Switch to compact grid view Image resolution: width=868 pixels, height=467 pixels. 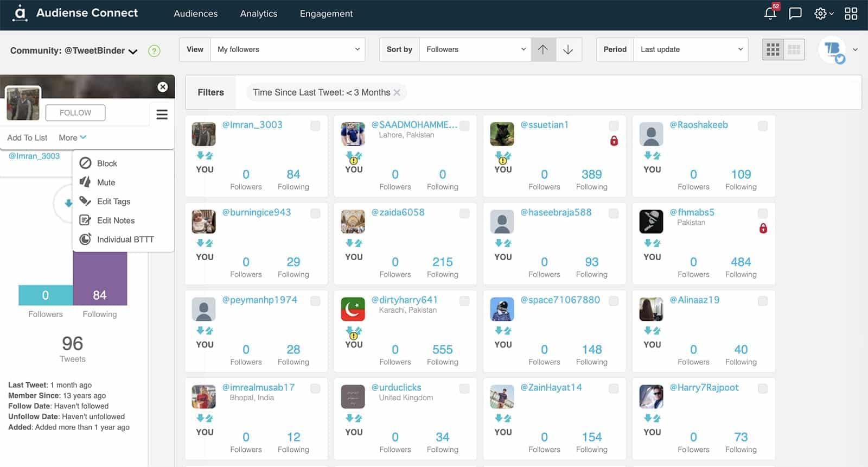794,49
